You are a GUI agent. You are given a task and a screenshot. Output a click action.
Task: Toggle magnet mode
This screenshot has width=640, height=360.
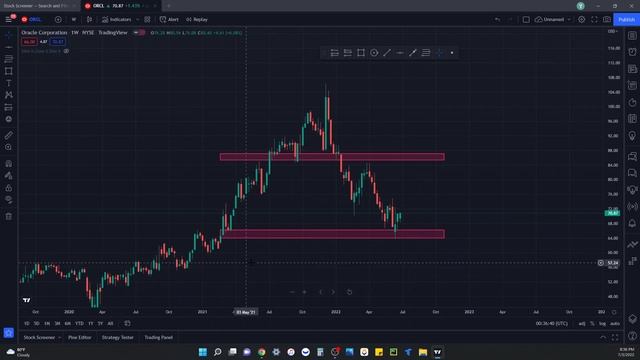coord(9,164)
